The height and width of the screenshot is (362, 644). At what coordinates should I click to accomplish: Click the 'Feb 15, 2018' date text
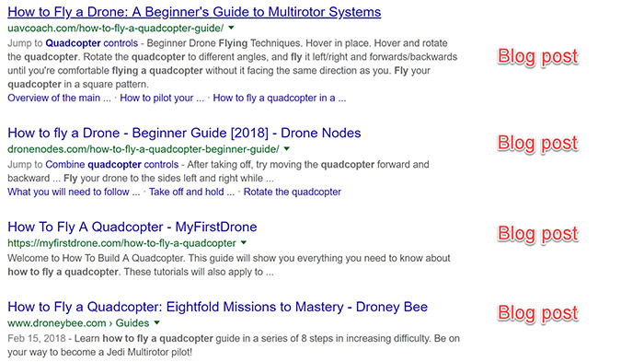coord(37,339)
